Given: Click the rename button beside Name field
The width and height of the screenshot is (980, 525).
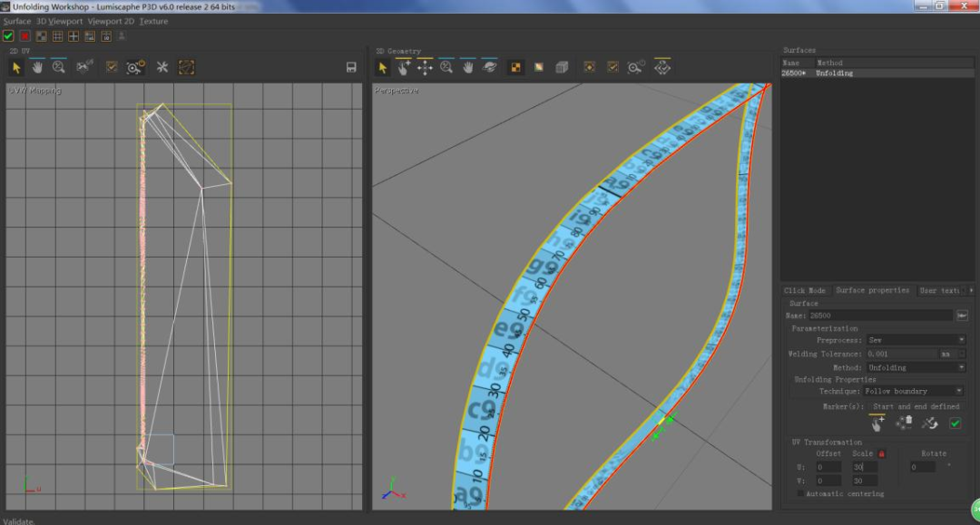Looking at the screenshot, I should click(x=962, y=315).
